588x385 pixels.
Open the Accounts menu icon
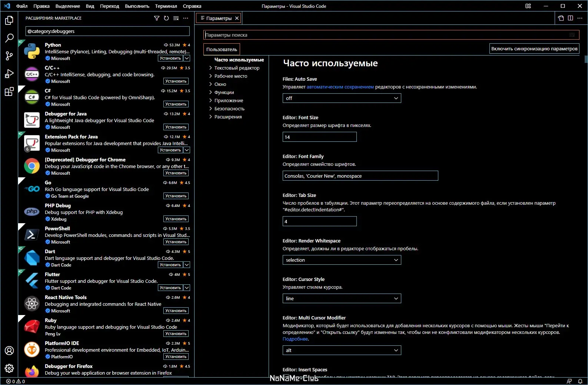(9, 351)
